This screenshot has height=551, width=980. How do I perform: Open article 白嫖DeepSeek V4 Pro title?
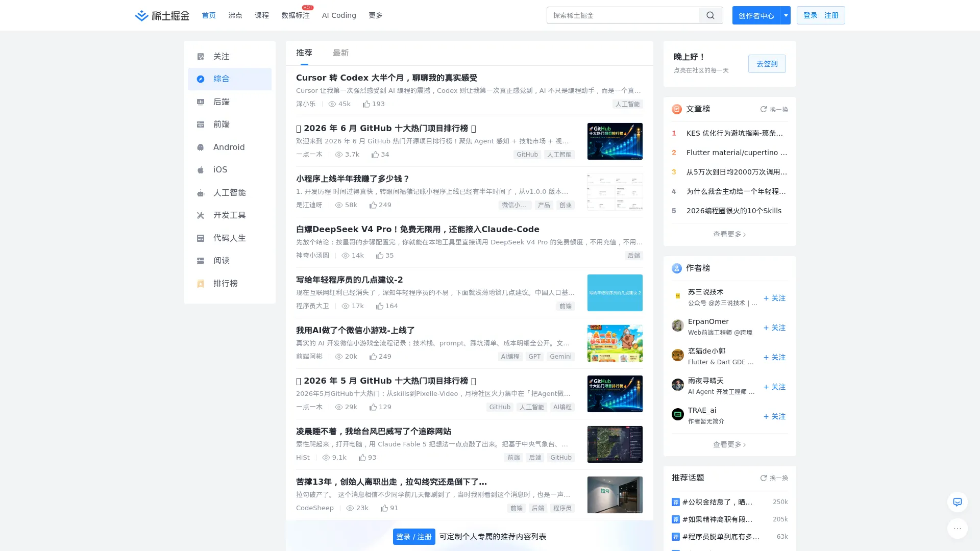418,230
